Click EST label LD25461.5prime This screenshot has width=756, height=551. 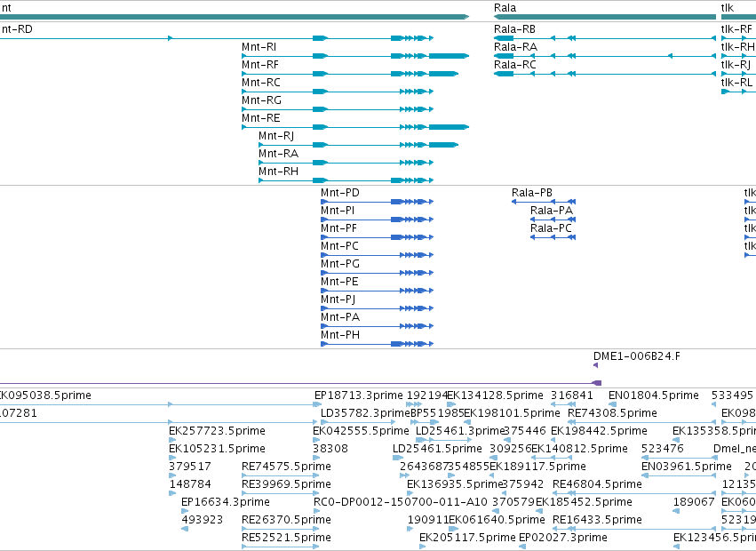click(x=437, y=449)
